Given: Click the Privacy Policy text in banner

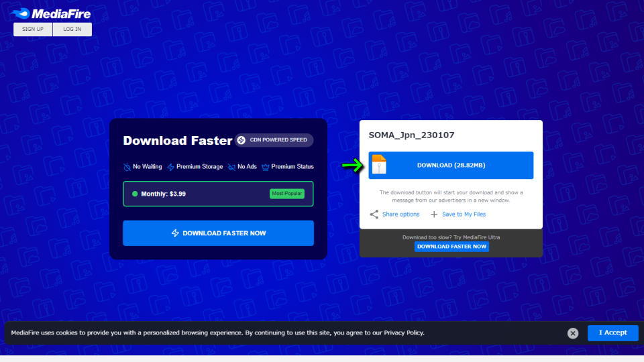Looking at the screenshot, I should [x=403, y=333].
